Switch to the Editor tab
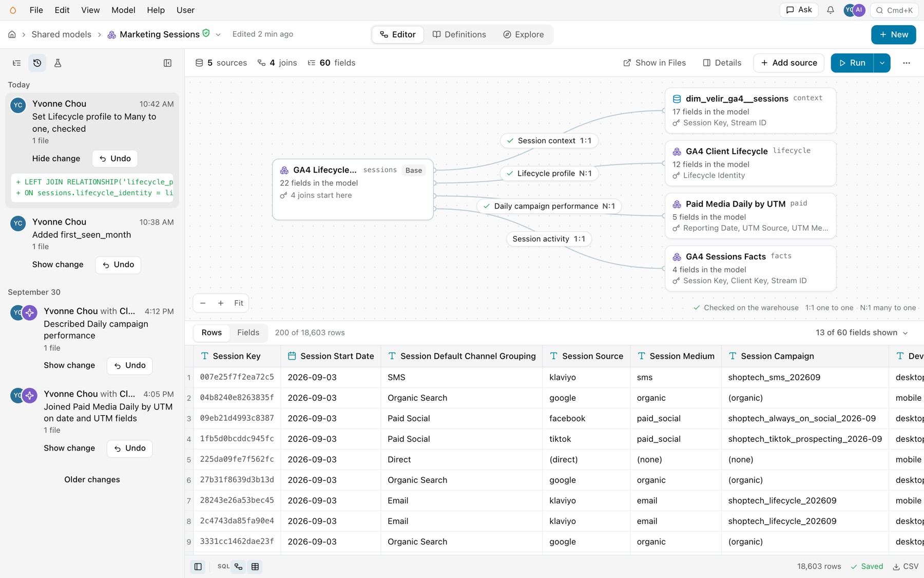Image resolution: width=924 pixels, height=578 pixels. (398, 34)
